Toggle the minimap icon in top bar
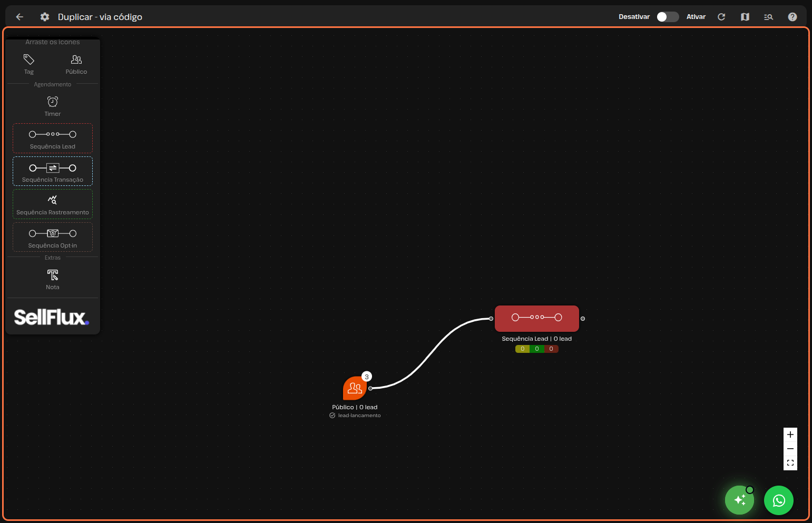Screen dimensions: 812x523 pyautogui.click(x=745, y=17)
